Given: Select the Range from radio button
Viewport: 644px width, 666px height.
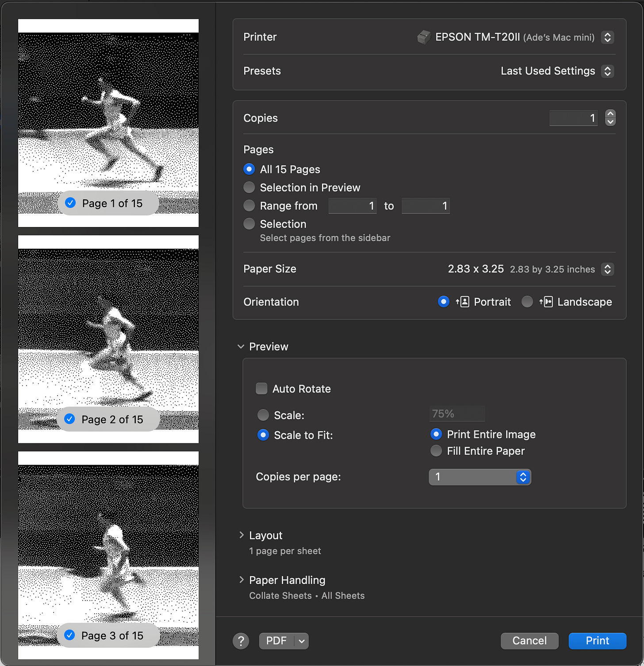Looking at the screenshot, I should click(x=249, y=205).
